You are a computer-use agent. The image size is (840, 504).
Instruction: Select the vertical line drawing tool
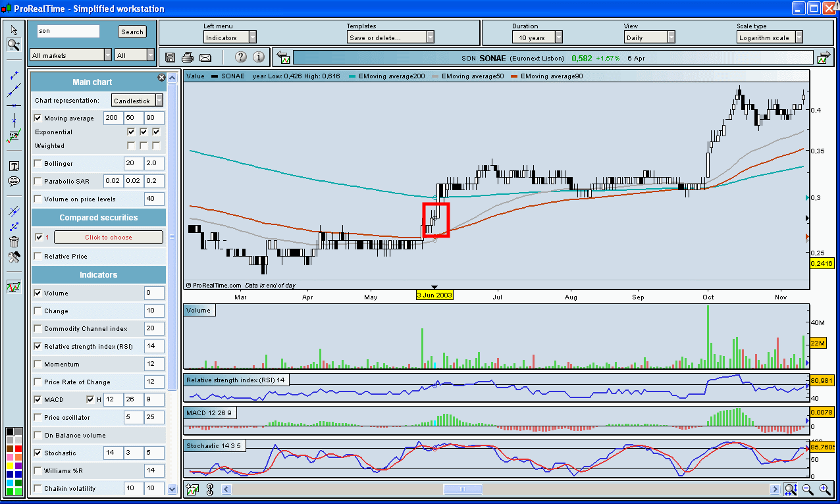[13, 120]
